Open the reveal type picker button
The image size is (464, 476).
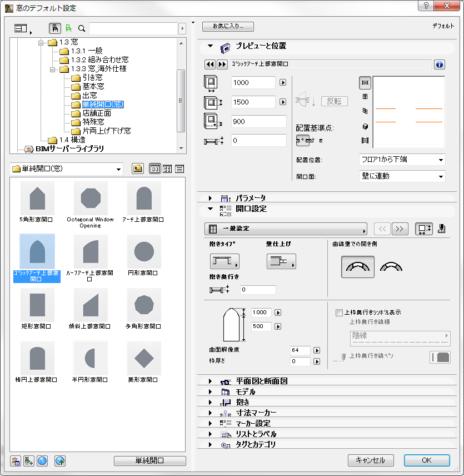[224, 261]
